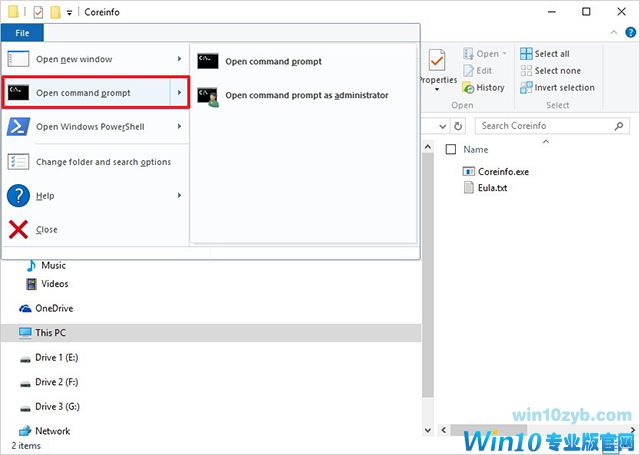This screenshot has height=455, width=640.
Task: Open the Help menu entry
Action: point(95,196)
